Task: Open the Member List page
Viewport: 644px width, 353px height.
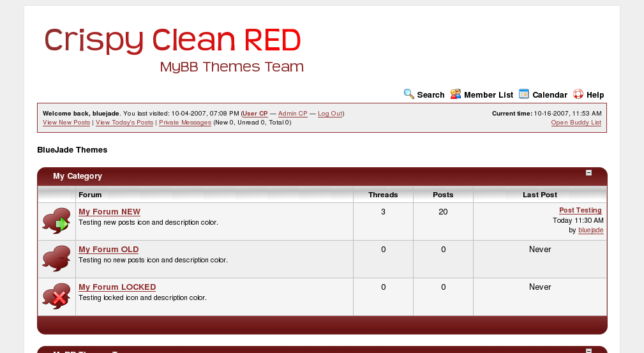Action: click(x=488, y=95)
